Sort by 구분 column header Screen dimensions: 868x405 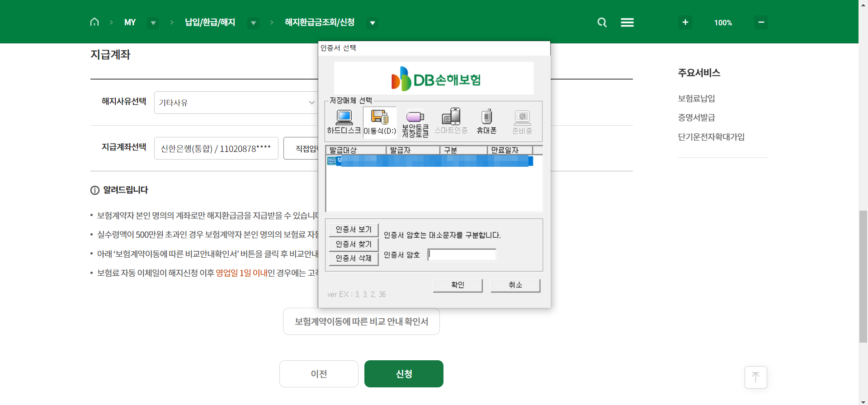point(464,150)
